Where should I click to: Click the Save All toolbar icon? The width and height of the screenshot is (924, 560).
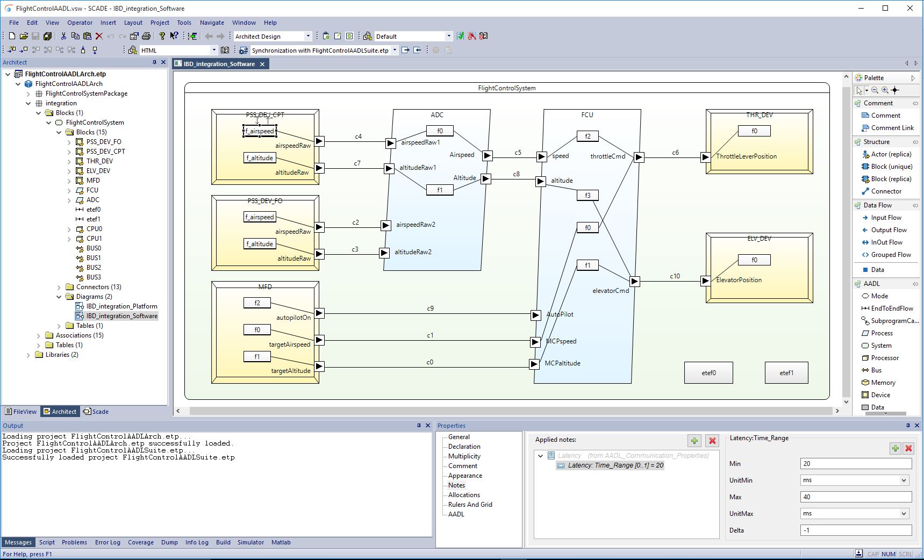tap(47, 36)
